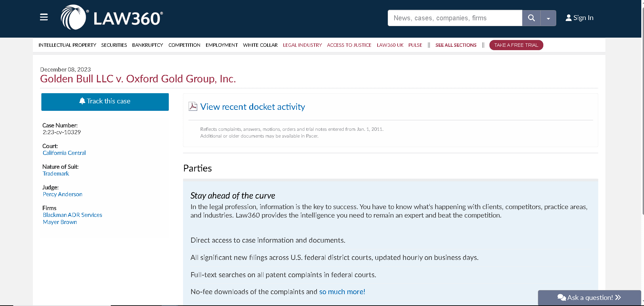Screen dimensions: 644x306
Task: Open the Employment section
Action: 222,45
